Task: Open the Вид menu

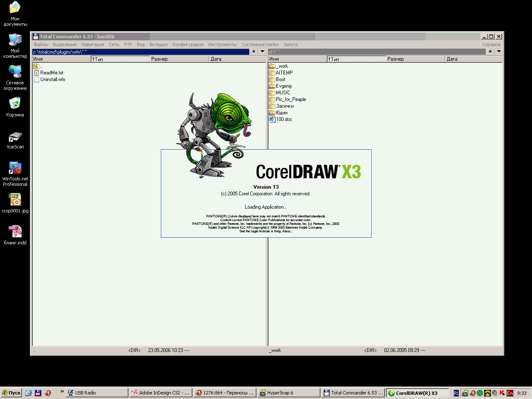Action: [141, 44]
